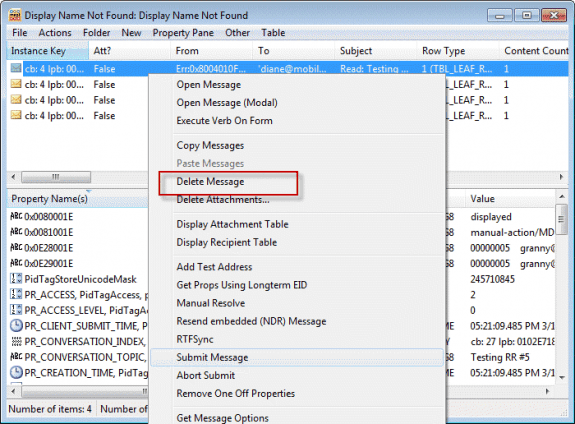Click the binary icon beside PR_CONVERSATION_INDEX
Screen dimensions: 575x424
pos(16,341)
